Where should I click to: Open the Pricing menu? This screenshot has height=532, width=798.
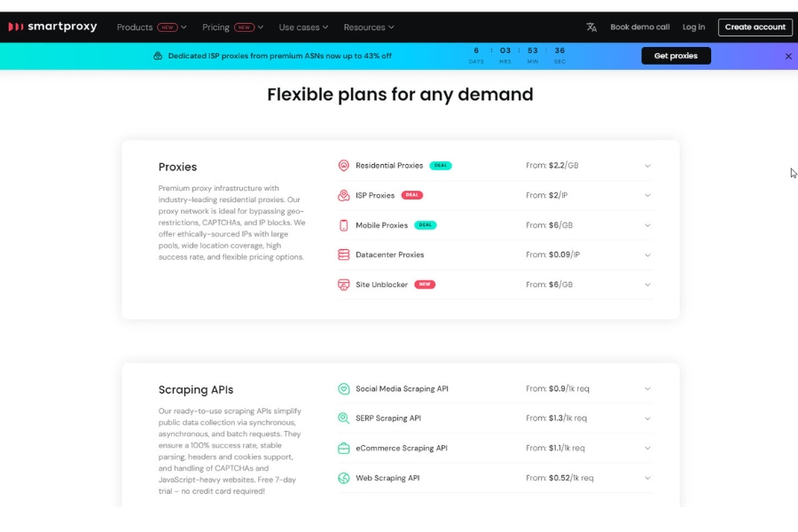pos(232,27)
